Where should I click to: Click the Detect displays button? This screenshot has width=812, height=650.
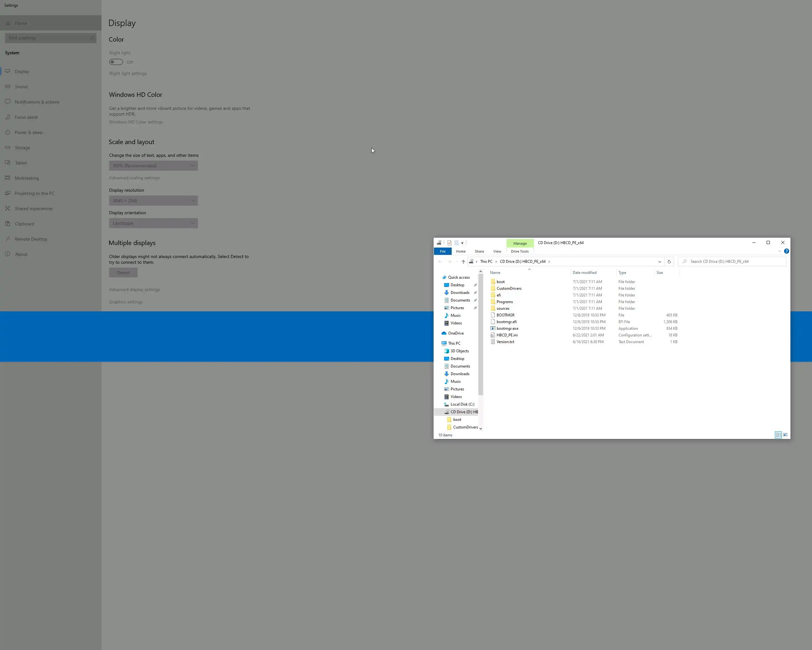(123, 273)
